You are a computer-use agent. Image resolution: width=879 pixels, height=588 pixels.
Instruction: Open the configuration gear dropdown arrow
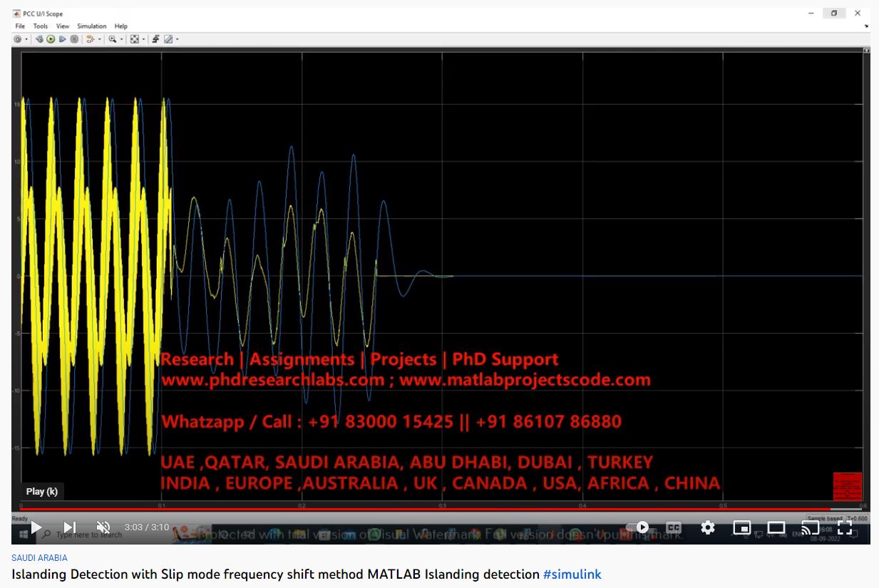(27, 39)
